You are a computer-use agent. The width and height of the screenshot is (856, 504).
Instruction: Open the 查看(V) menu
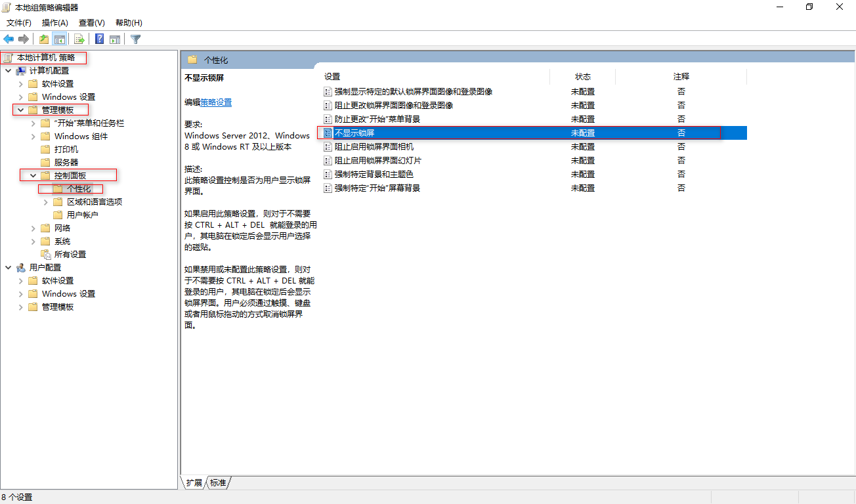pos(92,23)
